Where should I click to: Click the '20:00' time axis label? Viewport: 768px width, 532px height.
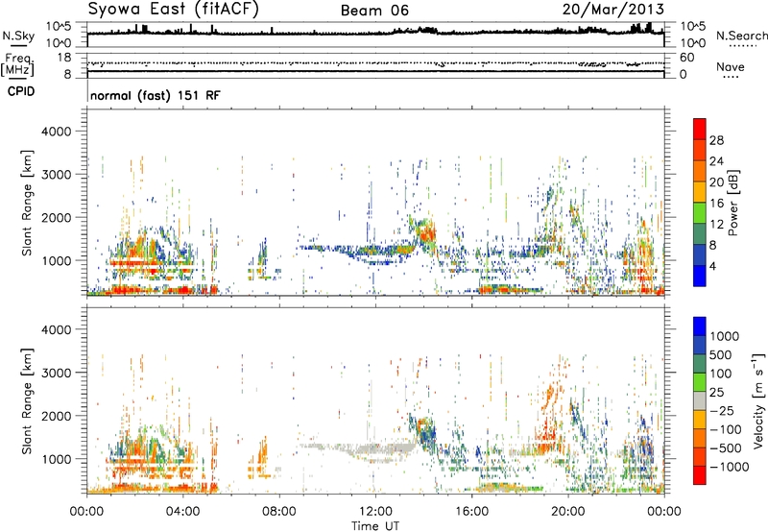point(568,512)
